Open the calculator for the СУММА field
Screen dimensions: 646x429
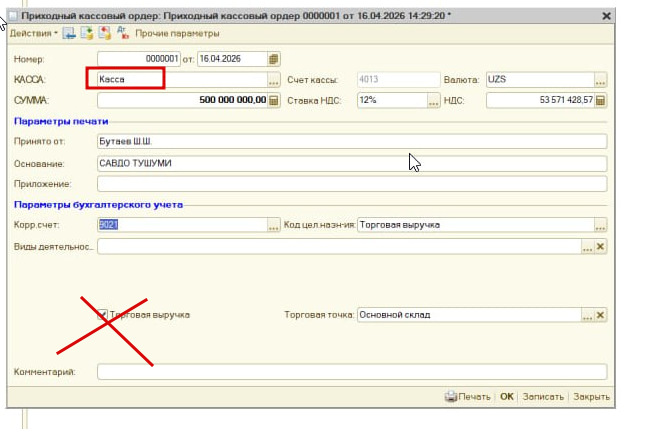(274, 100)
